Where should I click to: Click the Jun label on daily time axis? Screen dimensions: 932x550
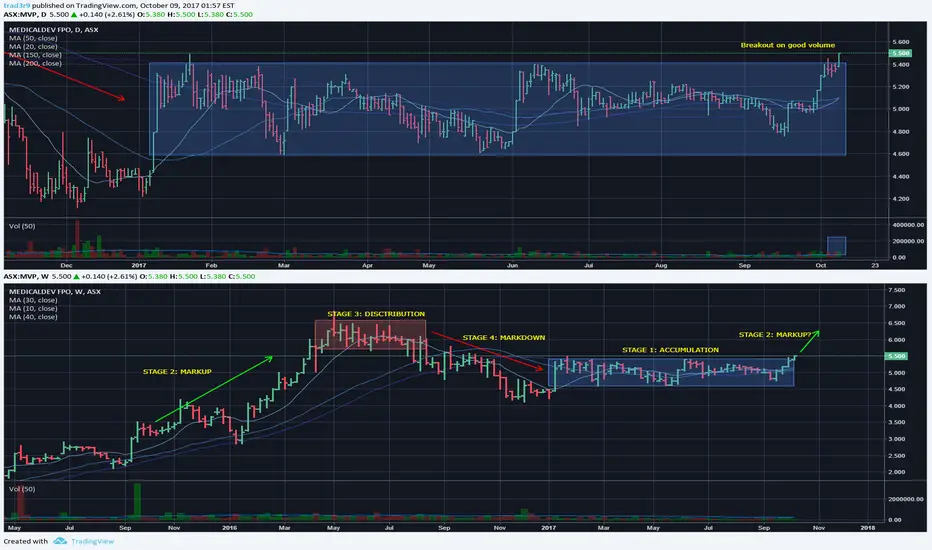point(512,266)
